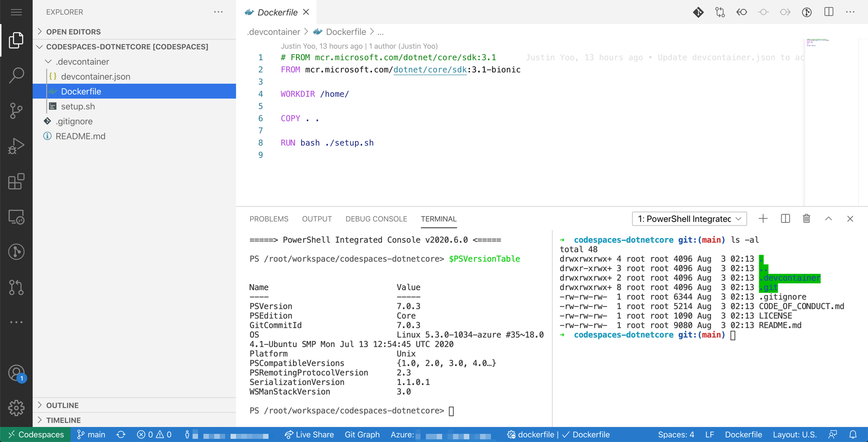Image resolution: width=868 pixels, height=442 pixels.
Task: Change keyboard layout U.S.
Action: coord(795,435)
